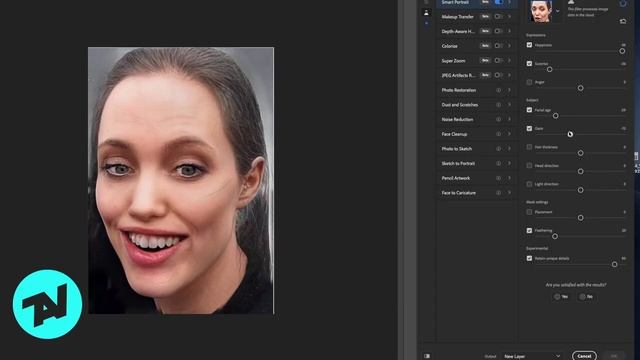
Task: Click the face thumbnail preview
Action: (x=541, y=11)
